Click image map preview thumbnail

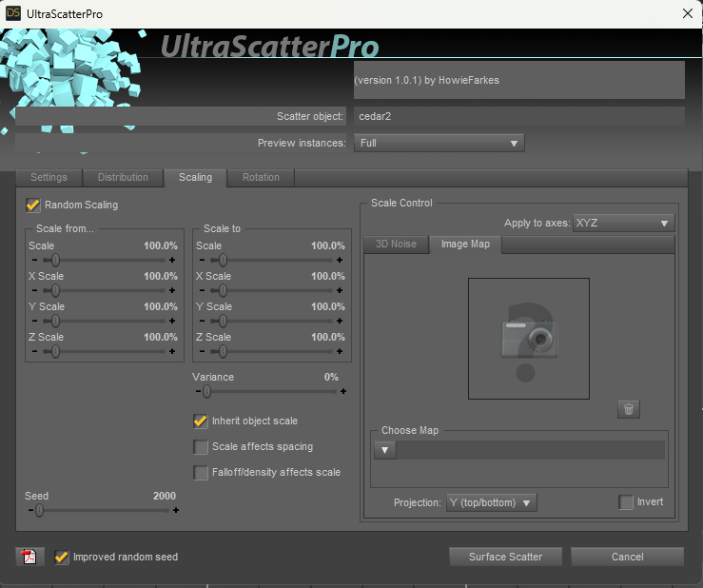tap(529, 339)
